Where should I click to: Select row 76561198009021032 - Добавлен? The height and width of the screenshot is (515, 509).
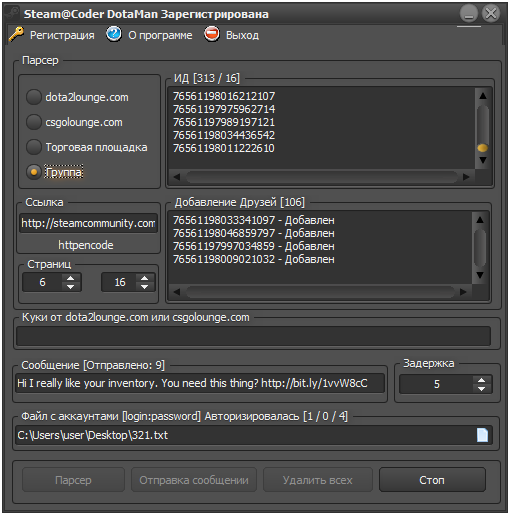tap(253, 259)
